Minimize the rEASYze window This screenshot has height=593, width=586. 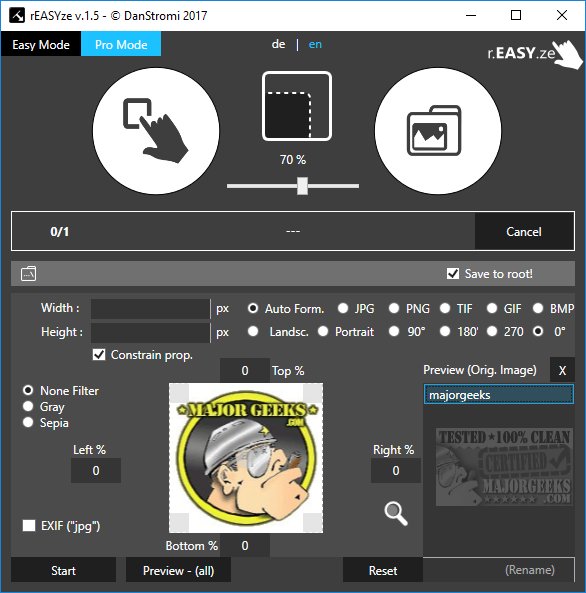tap(471, 16)
